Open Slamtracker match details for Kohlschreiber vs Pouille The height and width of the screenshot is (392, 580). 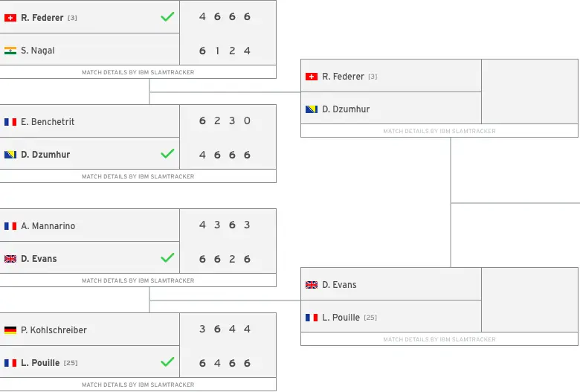(x=138, y=385)
